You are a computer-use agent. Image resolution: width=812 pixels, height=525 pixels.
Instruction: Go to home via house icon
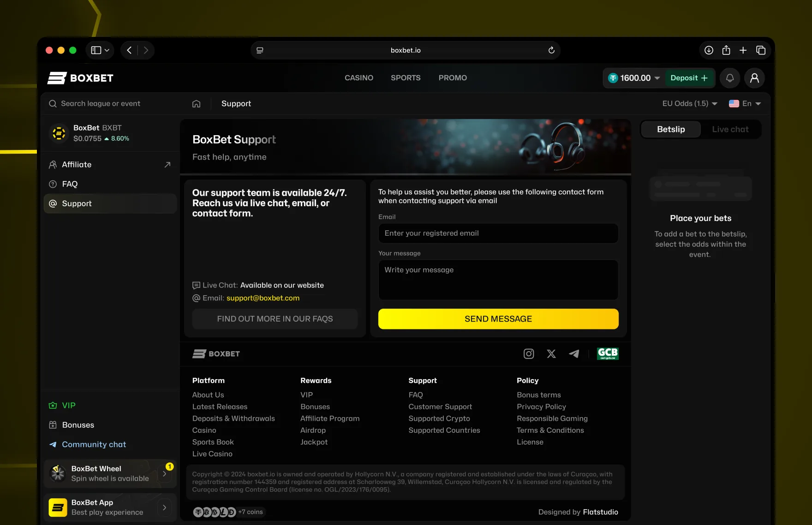pyautogui.click(x=196, y=104)
